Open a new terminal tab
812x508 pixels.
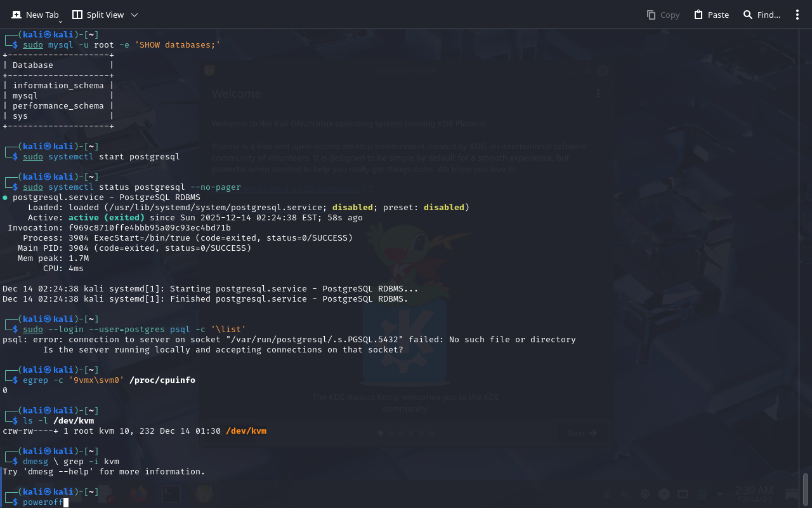[x=35, y=15]
